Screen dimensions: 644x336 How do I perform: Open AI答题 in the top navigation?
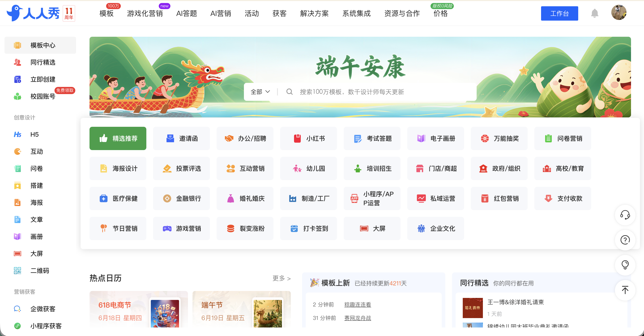pos(186,13)
